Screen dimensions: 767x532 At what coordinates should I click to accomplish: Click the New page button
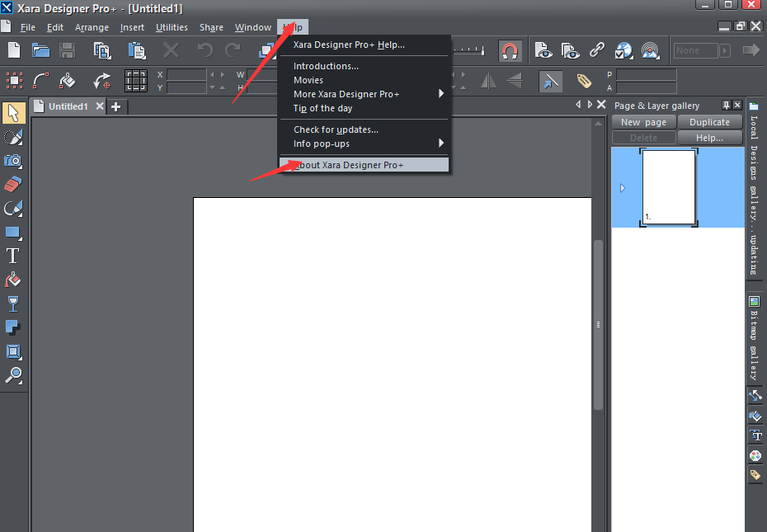(644, 122)
